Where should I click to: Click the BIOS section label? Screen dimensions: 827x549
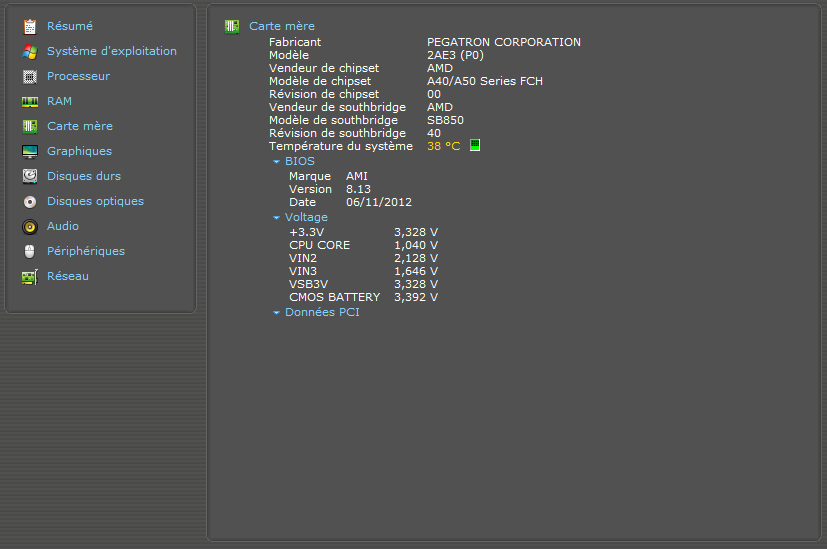[x=300, y=161]
